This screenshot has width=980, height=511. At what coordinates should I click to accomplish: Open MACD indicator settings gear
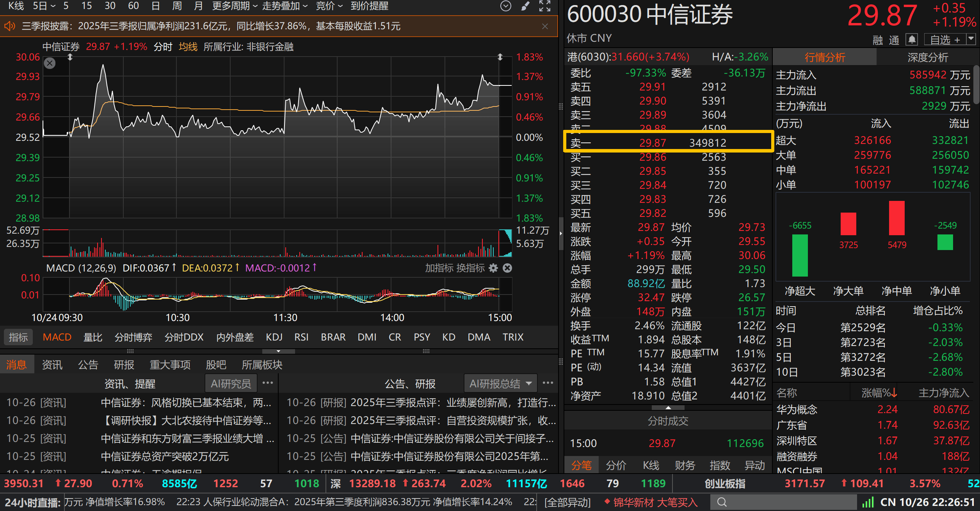[493, 268]
